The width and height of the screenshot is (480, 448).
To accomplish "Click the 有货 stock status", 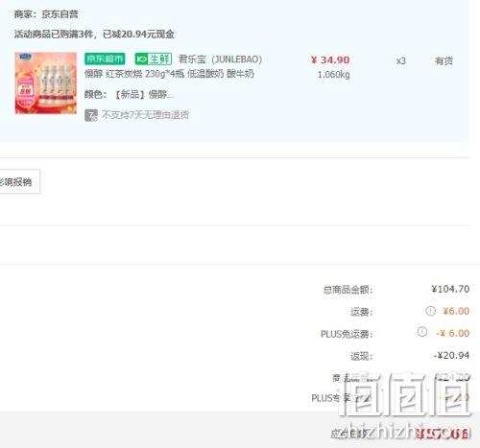I will point(444,60).
